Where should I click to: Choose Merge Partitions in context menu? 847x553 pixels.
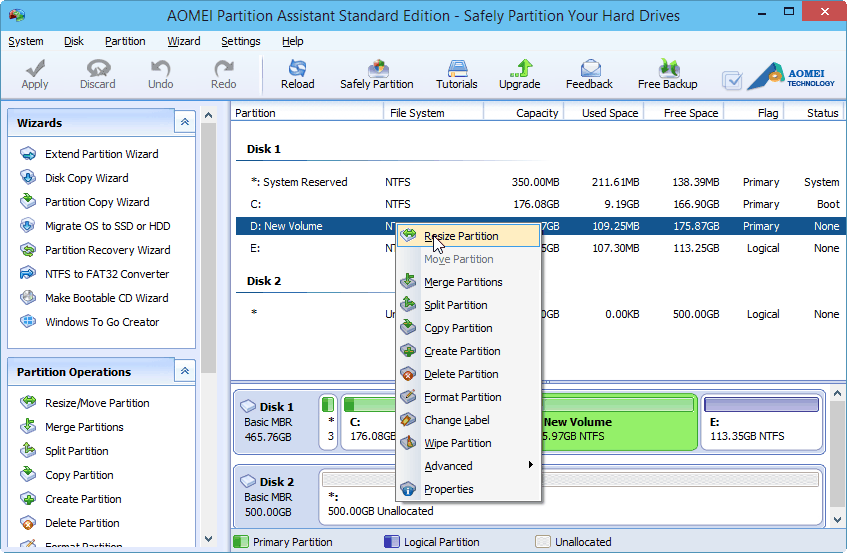coord(469,282)
